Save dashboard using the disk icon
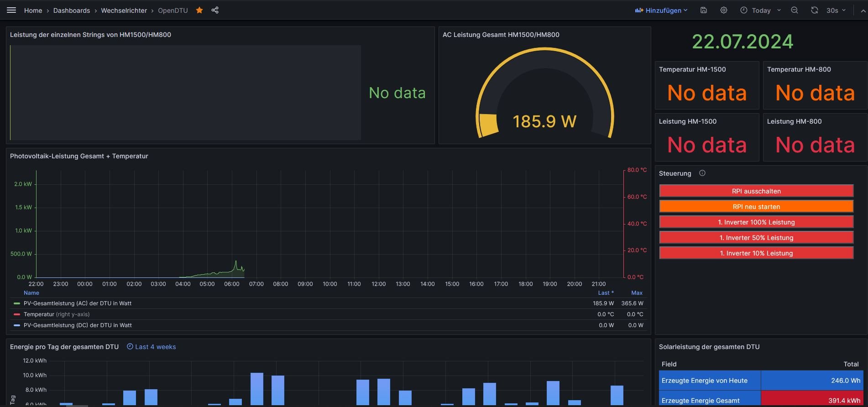 pyautogui.click(x=704, y=10)
